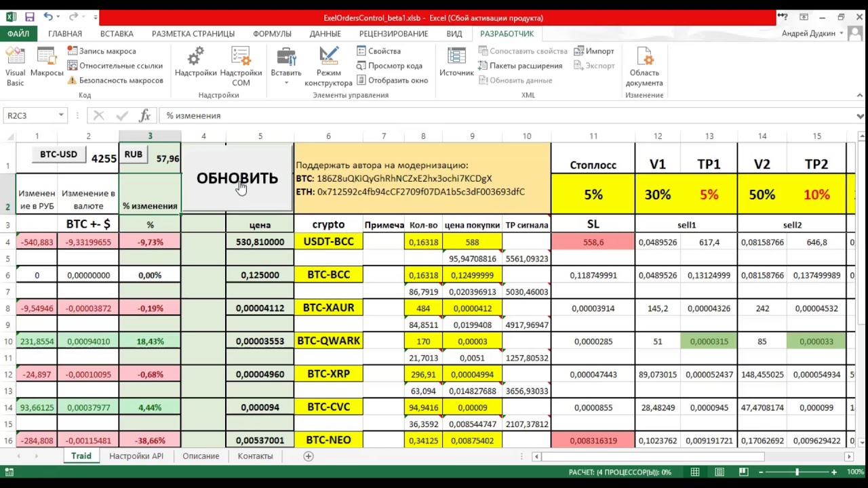868x488 pixels.
Task: Select row header 10
Action: (x=8, y=342)
